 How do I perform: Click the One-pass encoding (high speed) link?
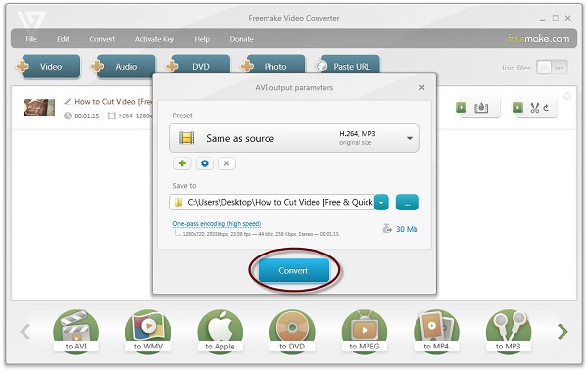pyautogui.click(x=217, y=224)
